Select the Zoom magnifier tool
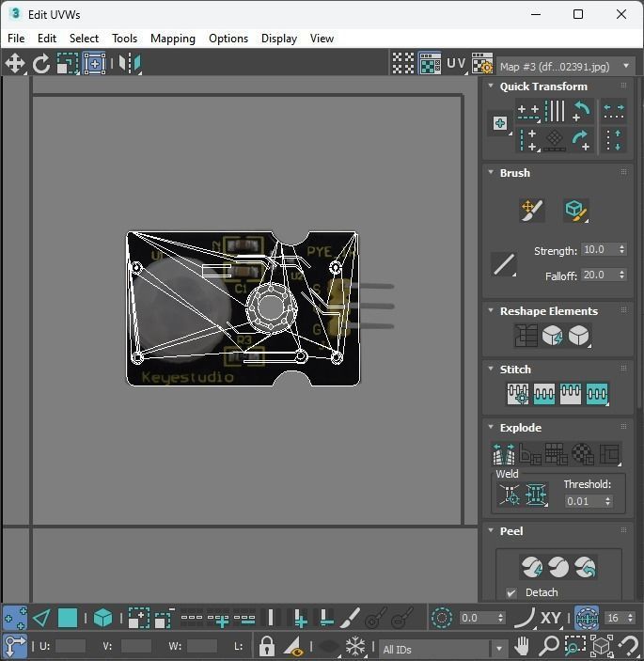This screenshot has width=644, height=661. point(549,645)
